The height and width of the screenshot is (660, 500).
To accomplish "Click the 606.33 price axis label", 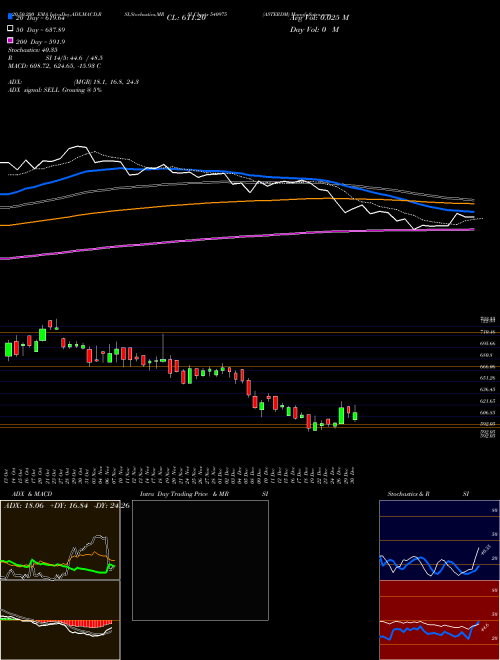I will (x=487, y=413).
